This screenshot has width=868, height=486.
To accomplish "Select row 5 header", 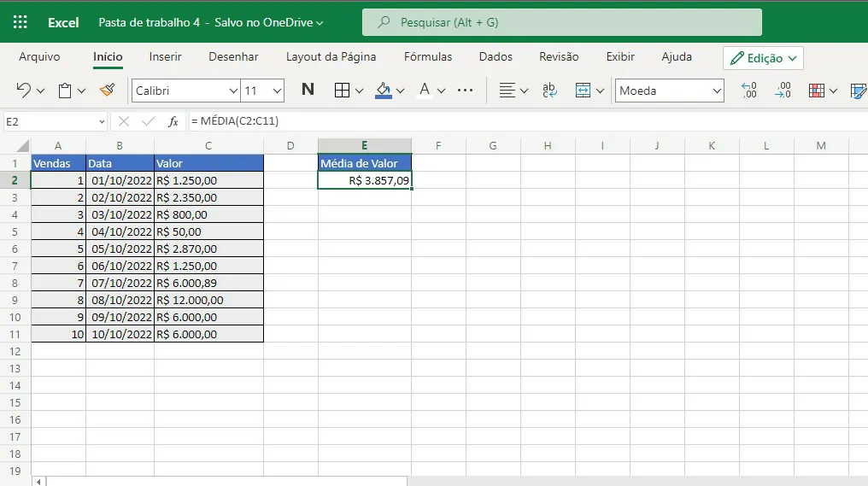I will [x=15, y=232].
